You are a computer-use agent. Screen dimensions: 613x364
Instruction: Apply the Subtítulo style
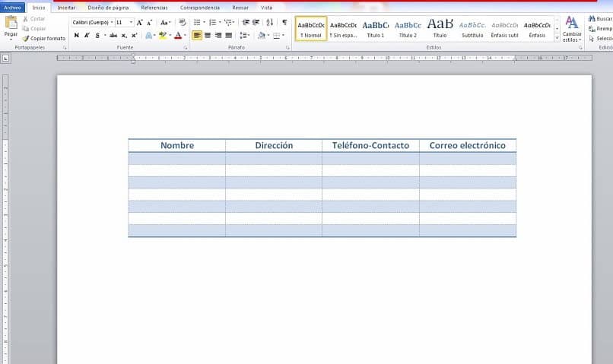tap(472, 29)
